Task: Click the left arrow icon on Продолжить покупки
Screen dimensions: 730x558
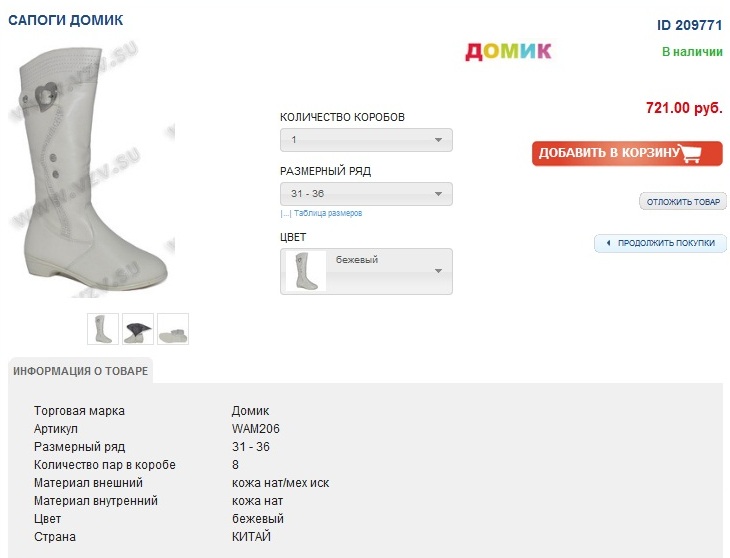Action: (608, 243)
